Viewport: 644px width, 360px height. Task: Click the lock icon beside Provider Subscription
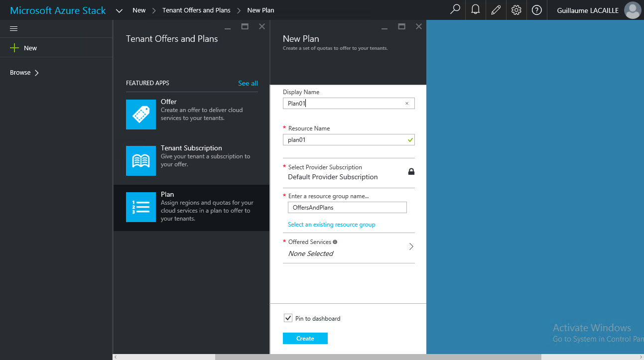point(411,172)
